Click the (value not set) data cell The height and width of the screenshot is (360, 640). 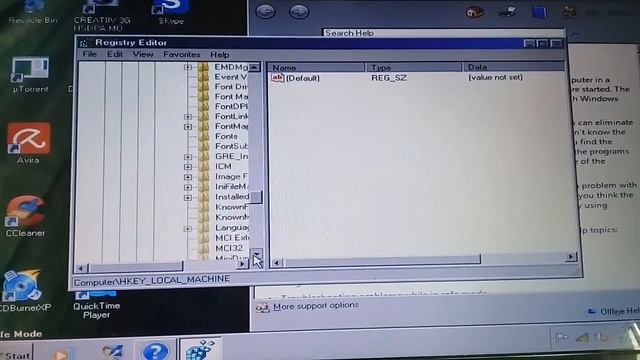[495, 77]
